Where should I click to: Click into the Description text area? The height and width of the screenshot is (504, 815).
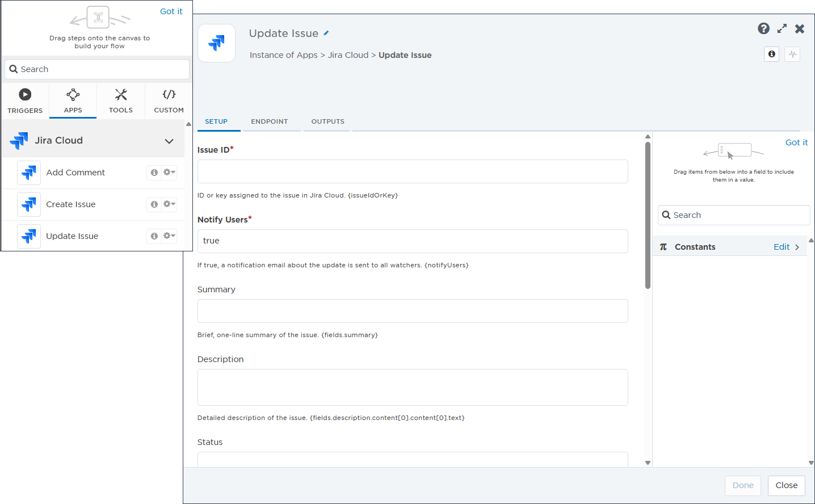pyautogui.click(x=413, y=387)
